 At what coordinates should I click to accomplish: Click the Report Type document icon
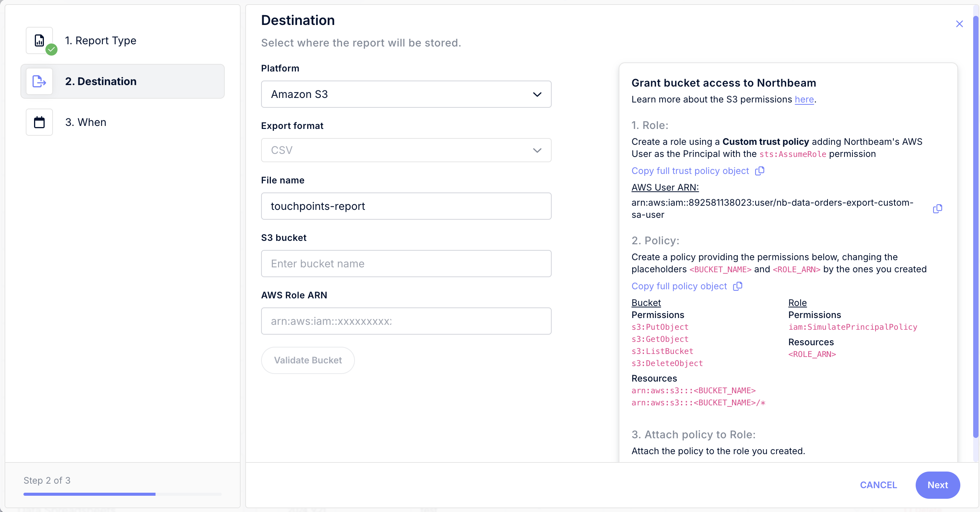pyautogui.click(x=39, y=40)
